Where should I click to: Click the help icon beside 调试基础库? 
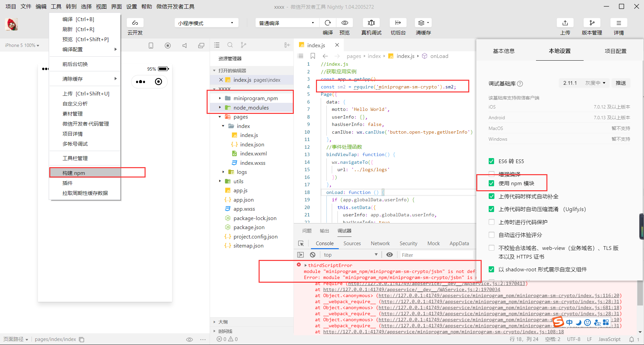tap(520, 84)
